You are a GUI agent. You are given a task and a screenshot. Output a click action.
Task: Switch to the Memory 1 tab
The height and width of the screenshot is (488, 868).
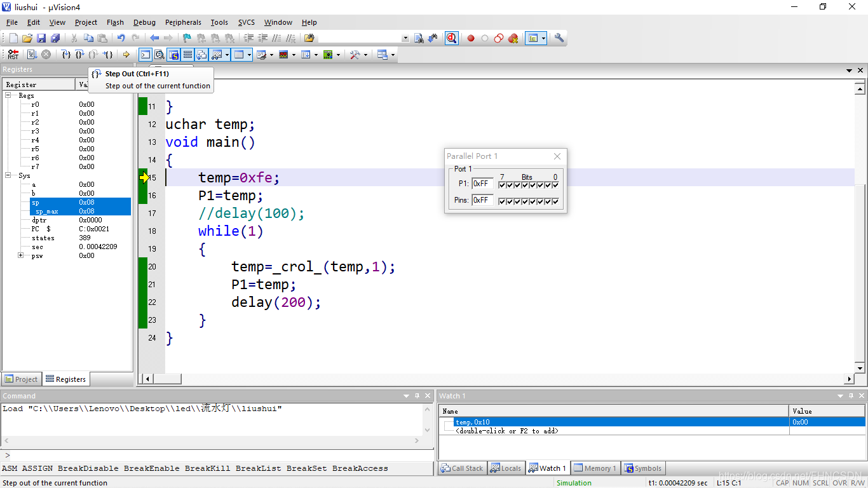coord(595,468)
